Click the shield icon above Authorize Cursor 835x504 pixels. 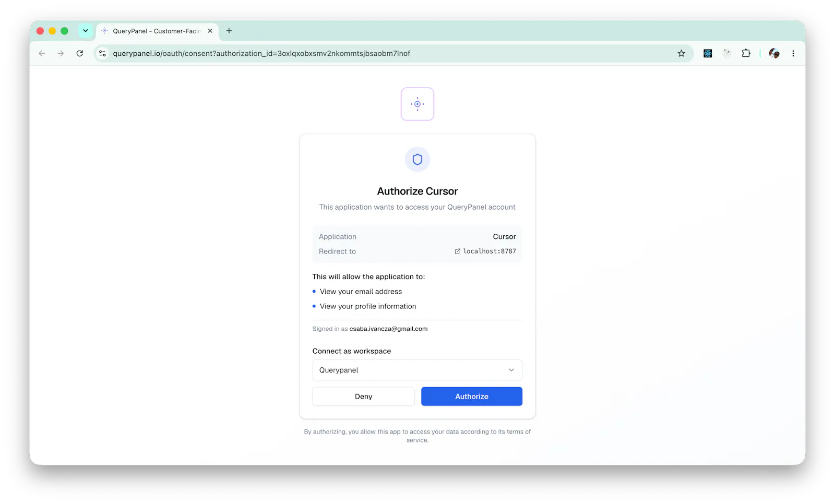[x=417, y=159]
